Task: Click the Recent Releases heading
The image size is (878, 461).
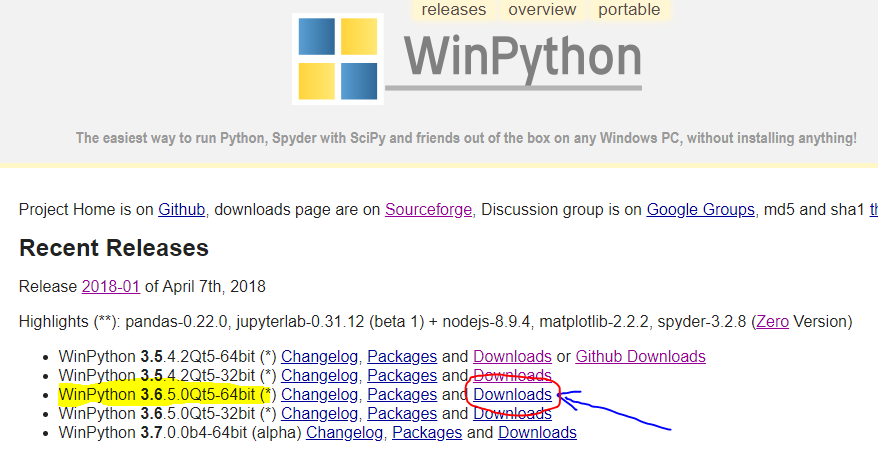Action: click(x=114, y=248)
